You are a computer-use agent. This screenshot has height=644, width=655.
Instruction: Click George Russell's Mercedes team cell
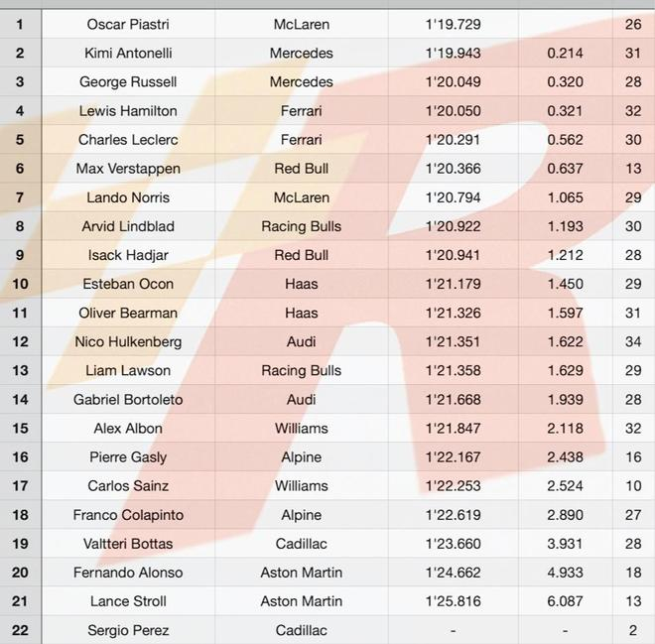tap(301, 81)
